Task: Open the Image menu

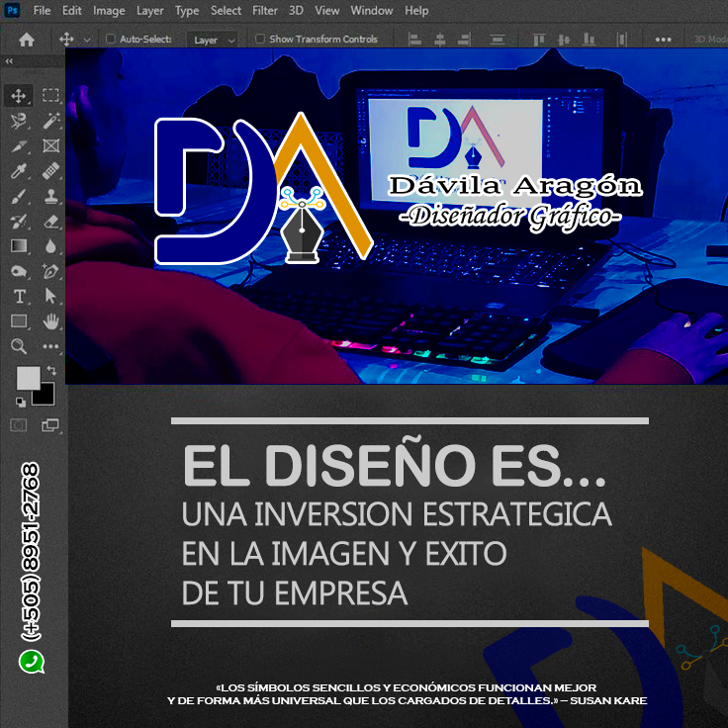Action: pos(109,10)
